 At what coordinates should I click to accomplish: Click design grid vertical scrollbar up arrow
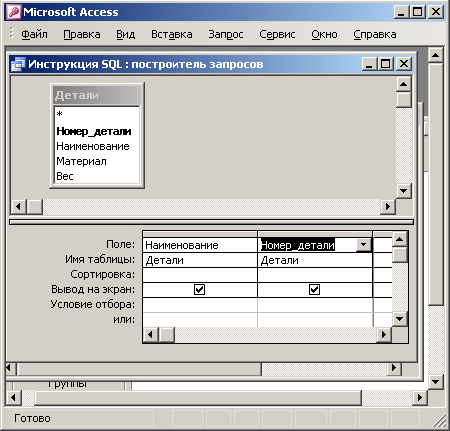pyautogui.click(x=400, y=239)
